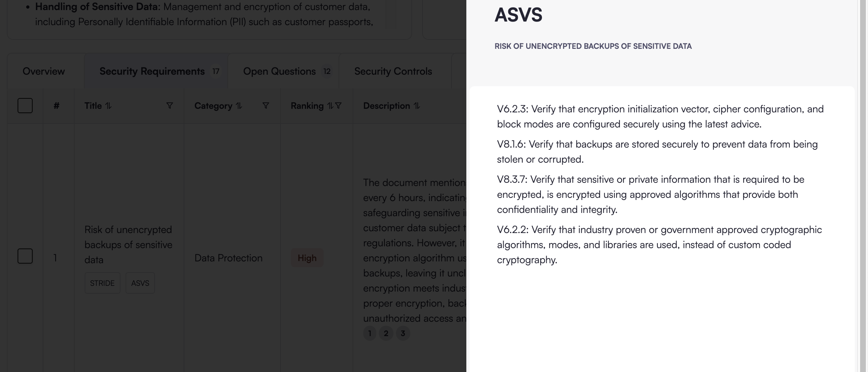View the Security Controls tab

(x=393, y=71)
